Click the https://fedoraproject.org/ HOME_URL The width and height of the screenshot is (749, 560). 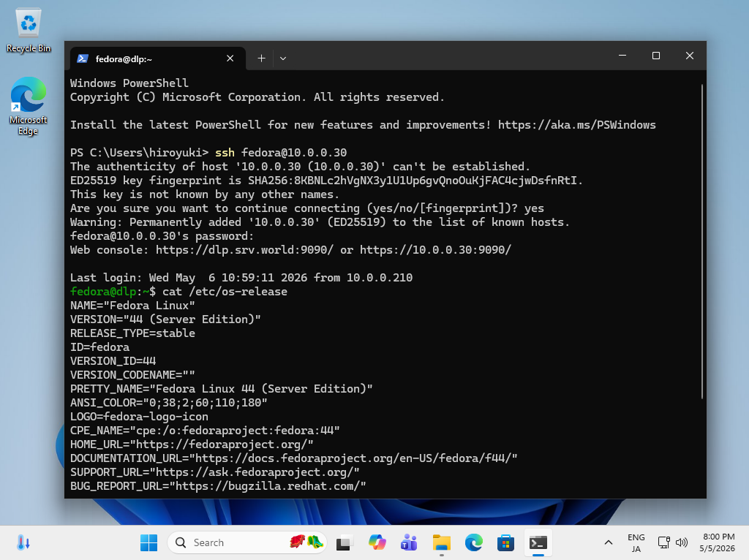click(x=221, y=444)
